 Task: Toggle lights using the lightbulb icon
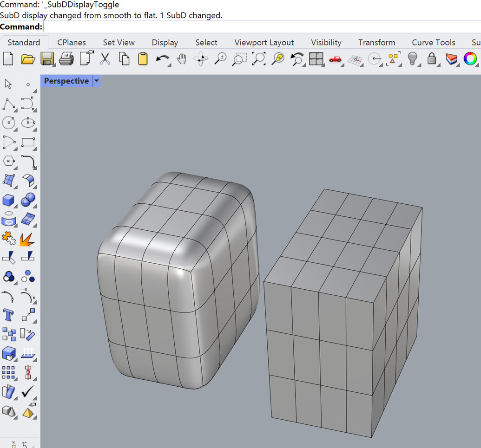[414, 59]
